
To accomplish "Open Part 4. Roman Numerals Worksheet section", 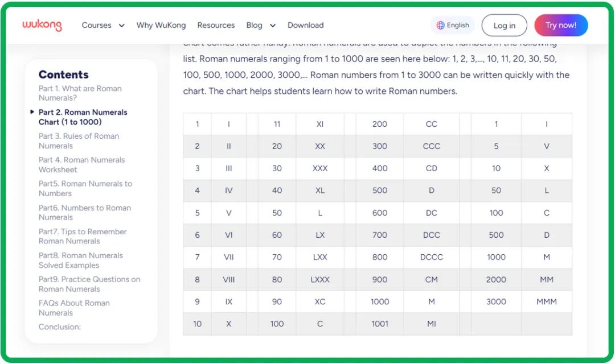I will coord(81,165).
